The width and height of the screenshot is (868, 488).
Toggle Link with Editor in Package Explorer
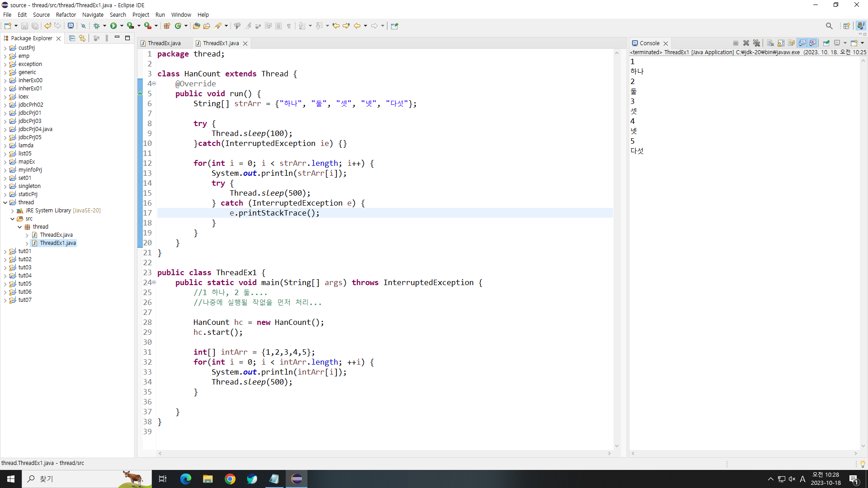point(82,38)
